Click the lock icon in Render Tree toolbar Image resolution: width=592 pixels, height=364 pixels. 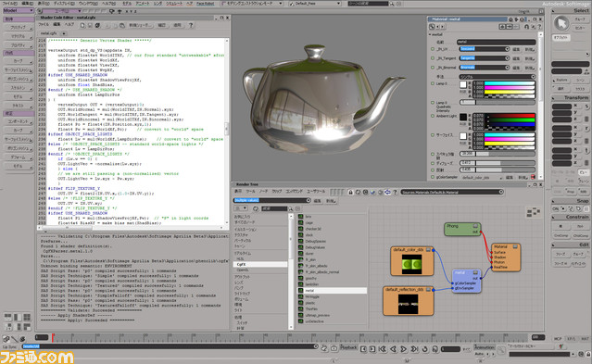pyautogui.click(x=350, y=193)
